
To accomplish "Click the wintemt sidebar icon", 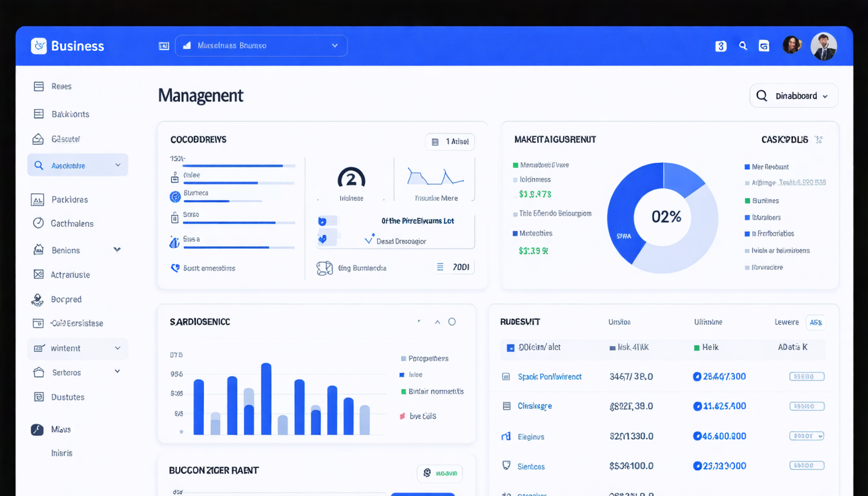I will [39, 348].
